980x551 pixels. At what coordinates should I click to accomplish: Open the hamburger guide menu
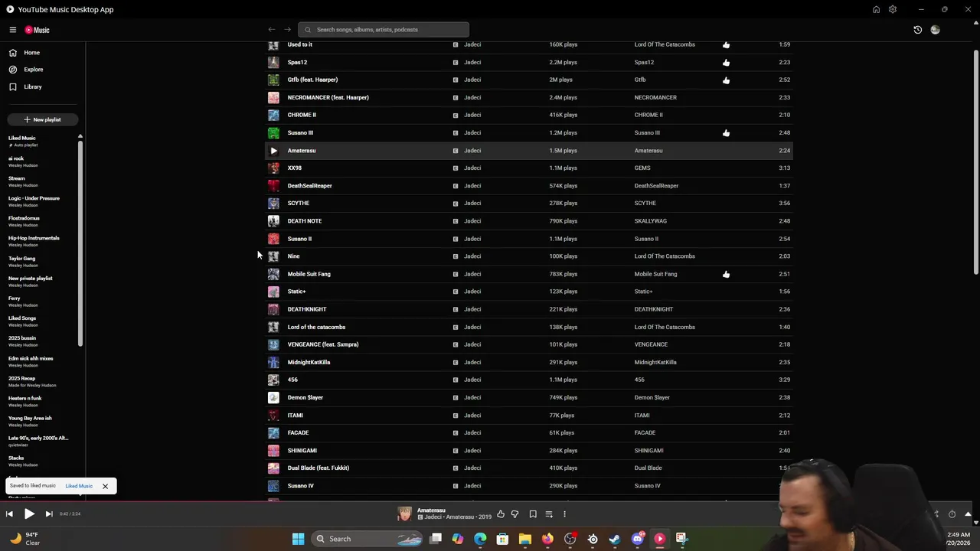coord(13,30)
